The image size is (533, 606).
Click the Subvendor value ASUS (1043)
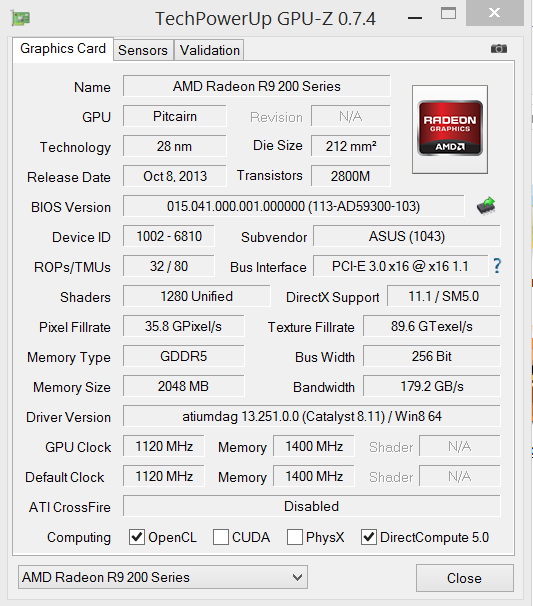pyautogui.click(x=407, y=236)
